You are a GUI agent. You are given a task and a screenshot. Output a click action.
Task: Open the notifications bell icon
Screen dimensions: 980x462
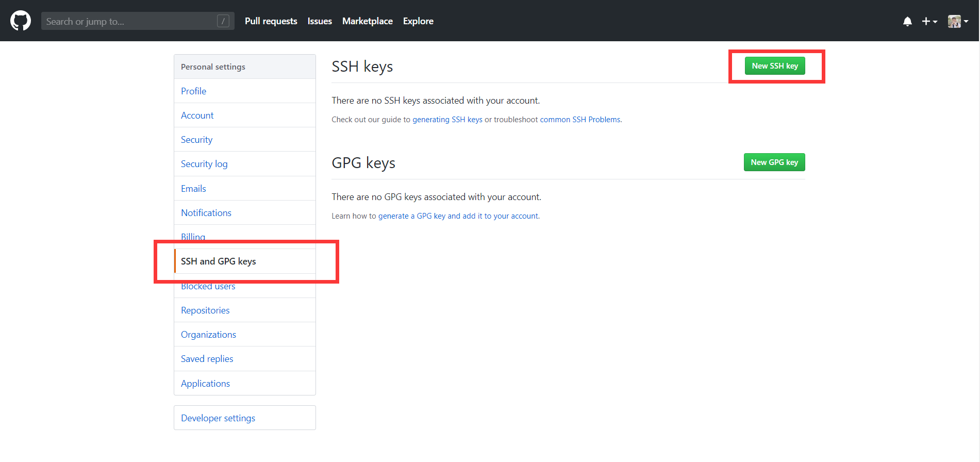point(907,21)
